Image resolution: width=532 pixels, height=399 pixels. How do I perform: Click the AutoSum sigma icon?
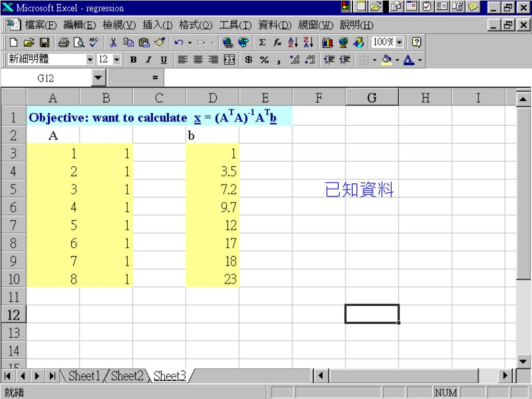(x=262, y=43)
